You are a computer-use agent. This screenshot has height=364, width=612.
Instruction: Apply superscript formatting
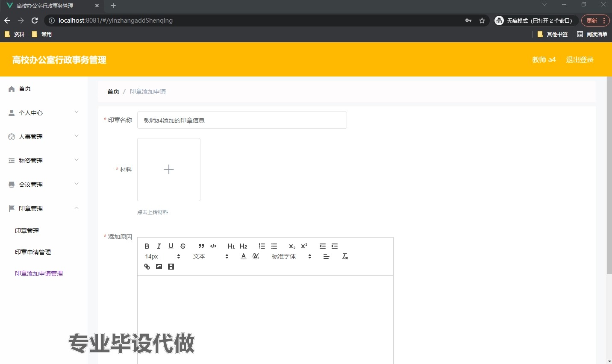coord(304,246)
